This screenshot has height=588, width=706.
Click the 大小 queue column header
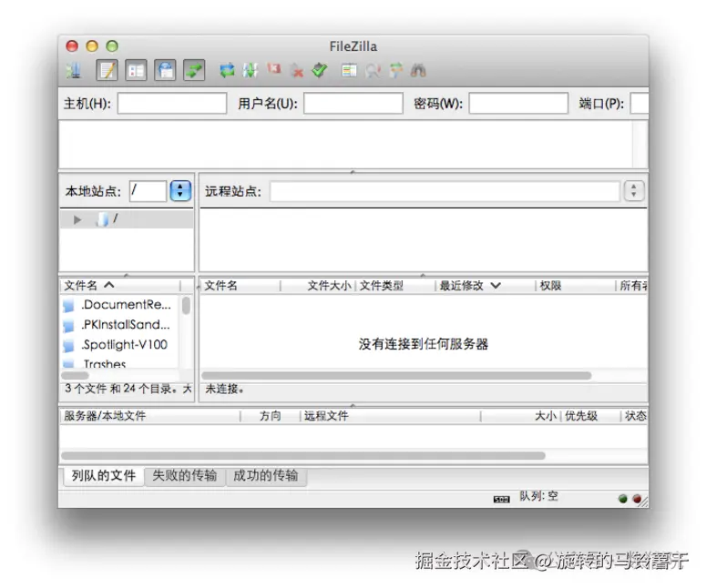point(521,416)
